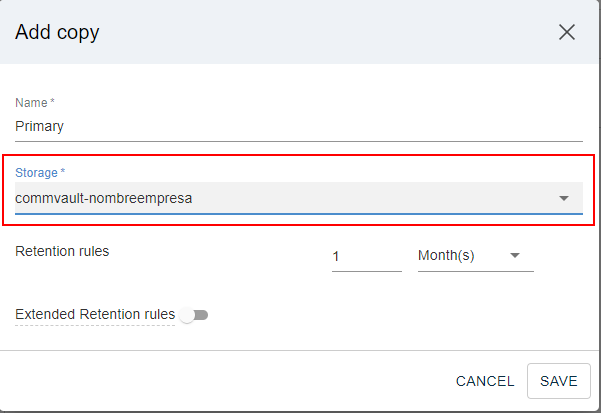
Task: Close the Add copy dialog
Action: click(x=567, y=32)
